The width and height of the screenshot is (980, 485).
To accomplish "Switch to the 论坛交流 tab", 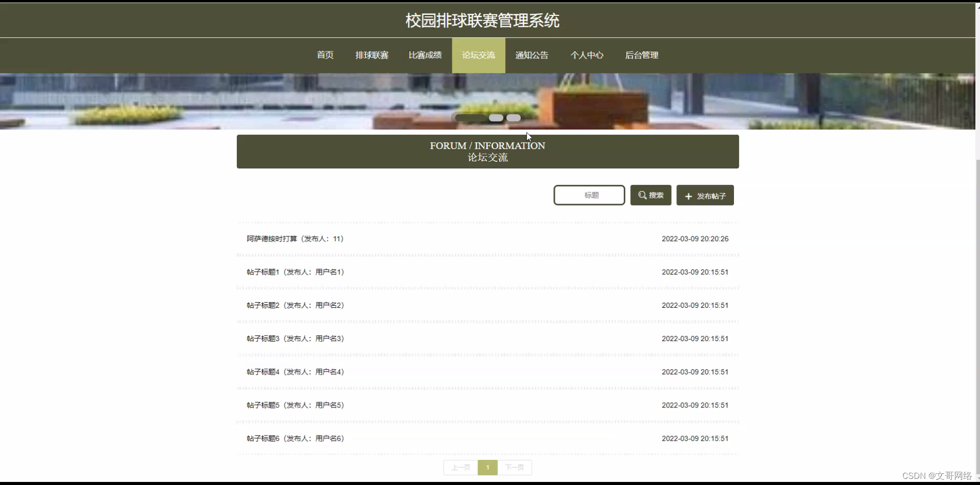I will [x=478, y=55].
